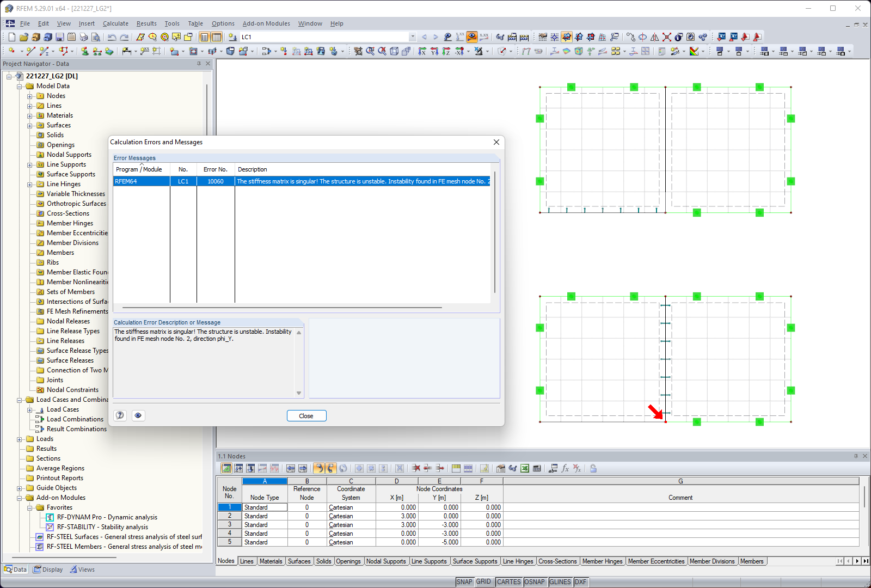Click the info sphere icon in toolbar
The image size is (871, 588).
click(x=679, y=37)
